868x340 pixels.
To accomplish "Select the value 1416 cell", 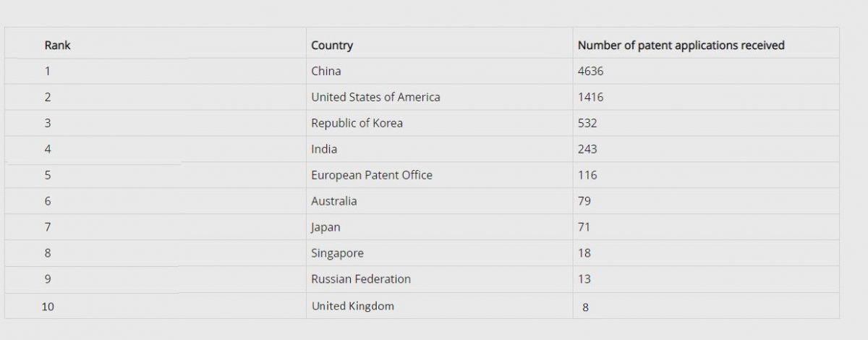I will pos(590,97).
